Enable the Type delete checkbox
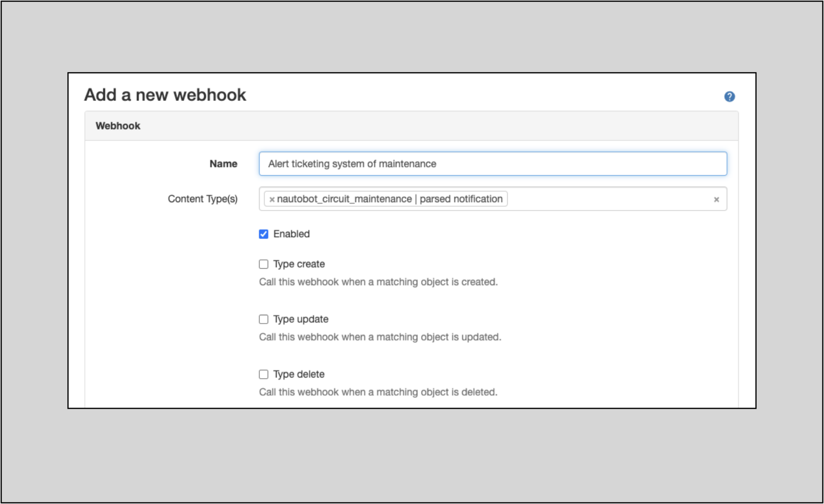Image resolution: width=824 pixels, height=504 pixels. 263,374
